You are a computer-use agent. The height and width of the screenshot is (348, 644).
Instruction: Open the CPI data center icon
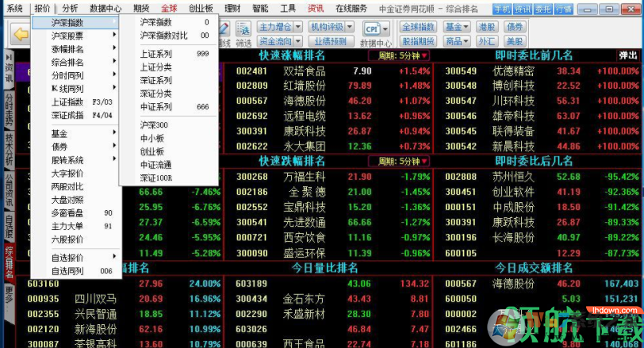(372, 29)
